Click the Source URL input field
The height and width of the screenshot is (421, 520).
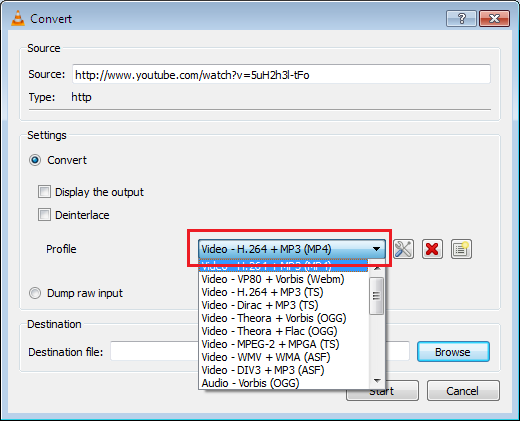(x=281, y=74)
